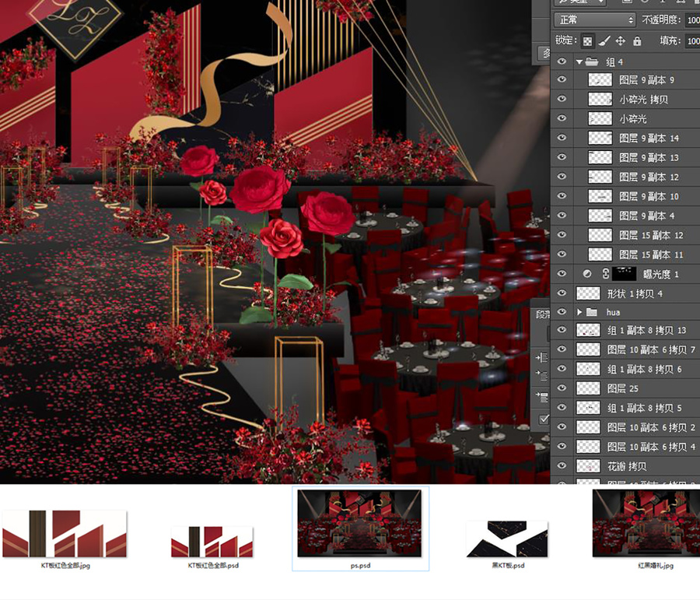Select layer name 曝光度 1
This screenshot has height=600, width=700.
(x=660, y=274)
